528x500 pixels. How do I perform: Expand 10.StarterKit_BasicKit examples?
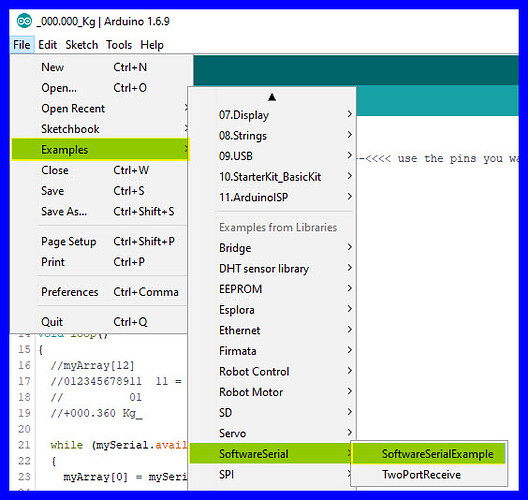click(272, 177)
